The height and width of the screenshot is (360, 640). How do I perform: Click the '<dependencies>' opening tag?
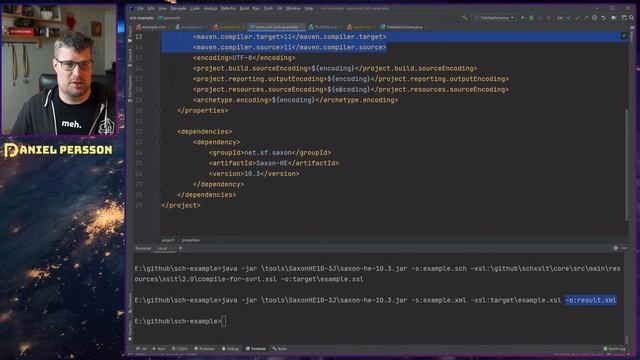(x=204, y=131)
